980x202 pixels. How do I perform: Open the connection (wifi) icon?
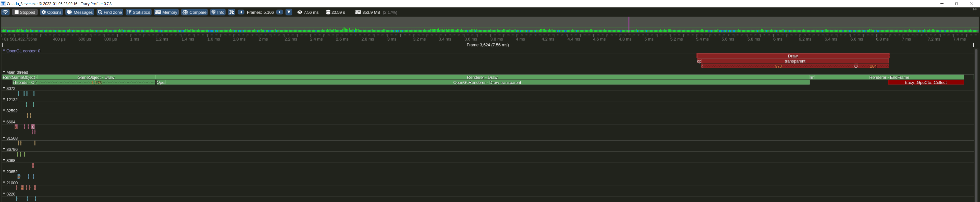point(5,12)
